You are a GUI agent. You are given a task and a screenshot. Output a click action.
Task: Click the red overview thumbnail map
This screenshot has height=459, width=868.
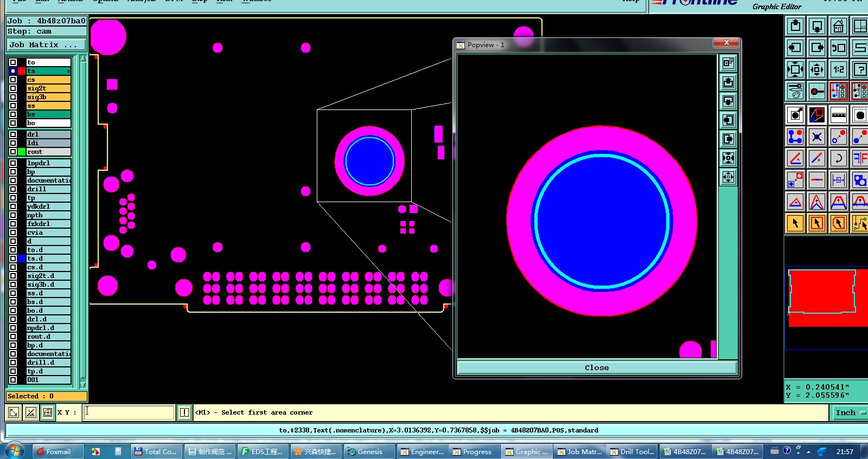pyautogui.click(x=827, y=297)
